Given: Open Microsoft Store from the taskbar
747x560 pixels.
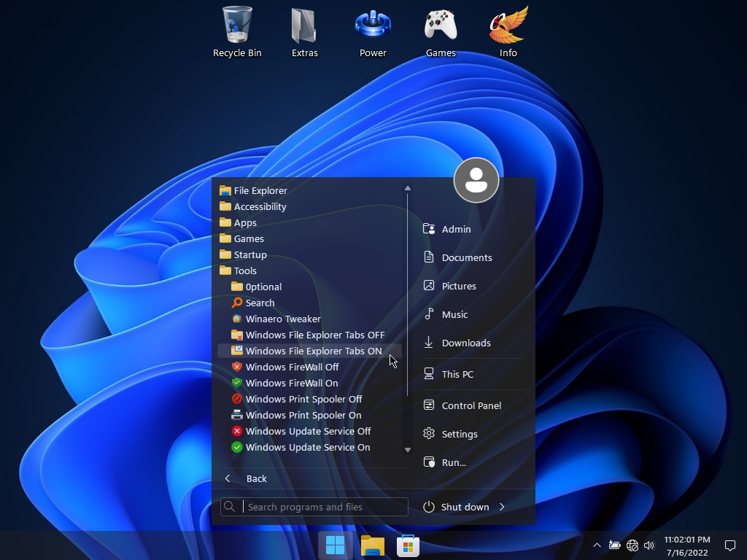Looking at the screenshot, I should 408,545.
